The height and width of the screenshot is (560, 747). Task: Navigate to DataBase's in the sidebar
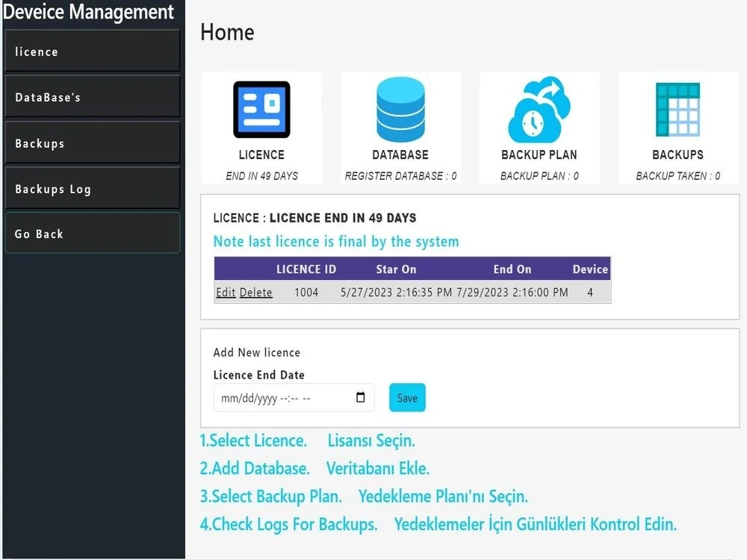coord(92,96)
